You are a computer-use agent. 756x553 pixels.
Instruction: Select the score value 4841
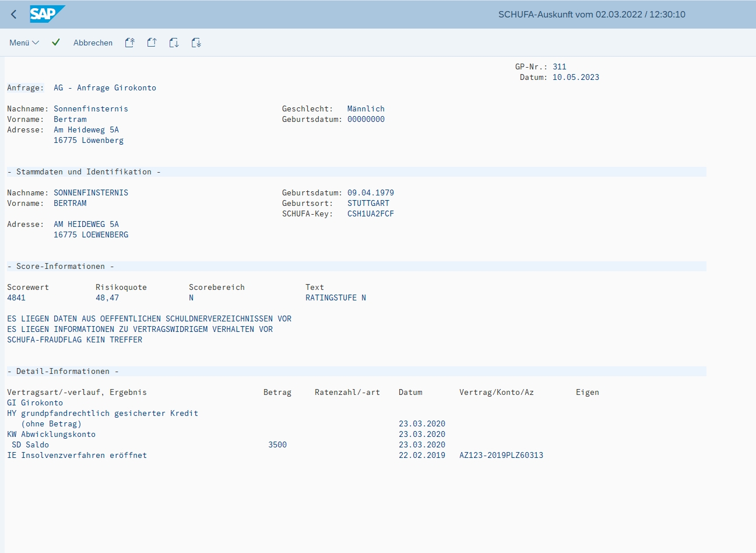[x=16, y=297]
